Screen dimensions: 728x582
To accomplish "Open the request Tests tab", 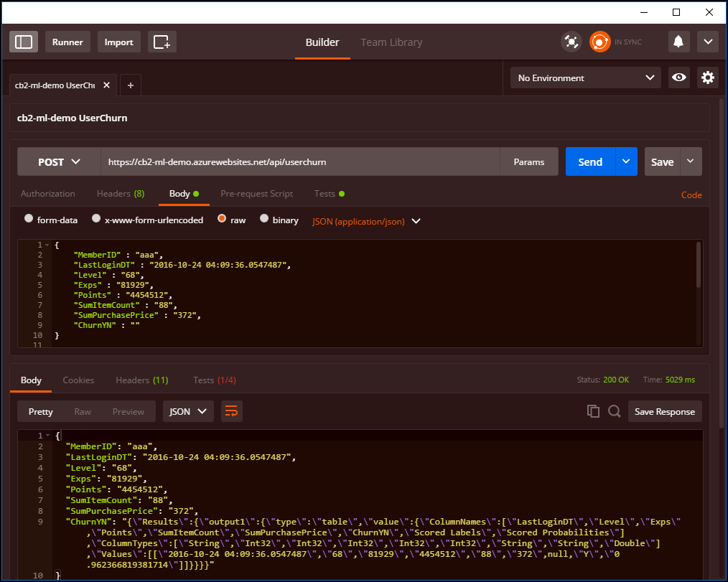I will [329, 194].
